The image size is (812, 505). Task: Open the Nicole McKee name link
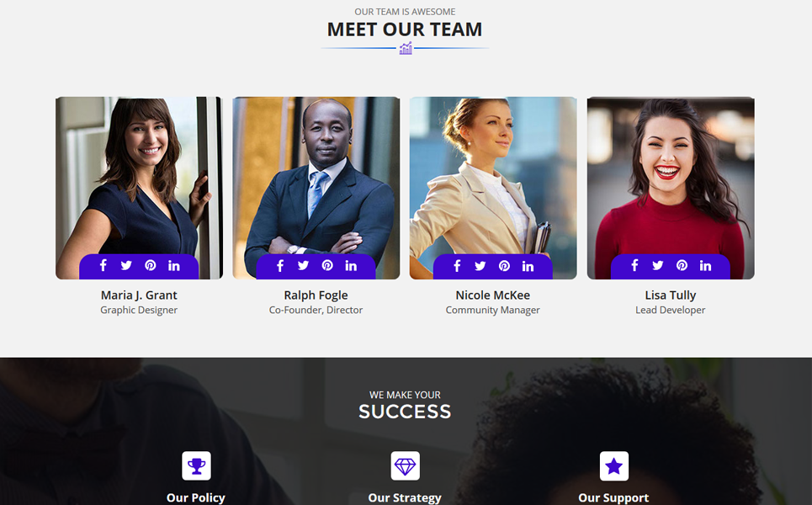493,295
